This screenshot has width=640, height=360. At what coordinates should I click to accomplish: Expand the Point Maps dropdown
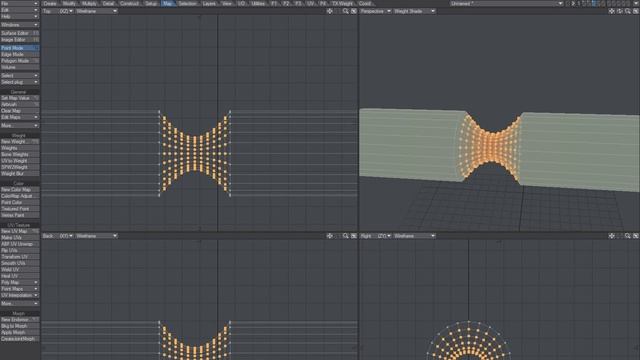click(20, 289)
